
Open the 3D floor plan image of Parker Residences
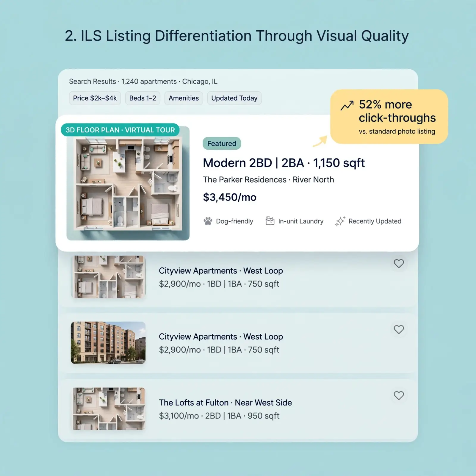tap(128, 184)
